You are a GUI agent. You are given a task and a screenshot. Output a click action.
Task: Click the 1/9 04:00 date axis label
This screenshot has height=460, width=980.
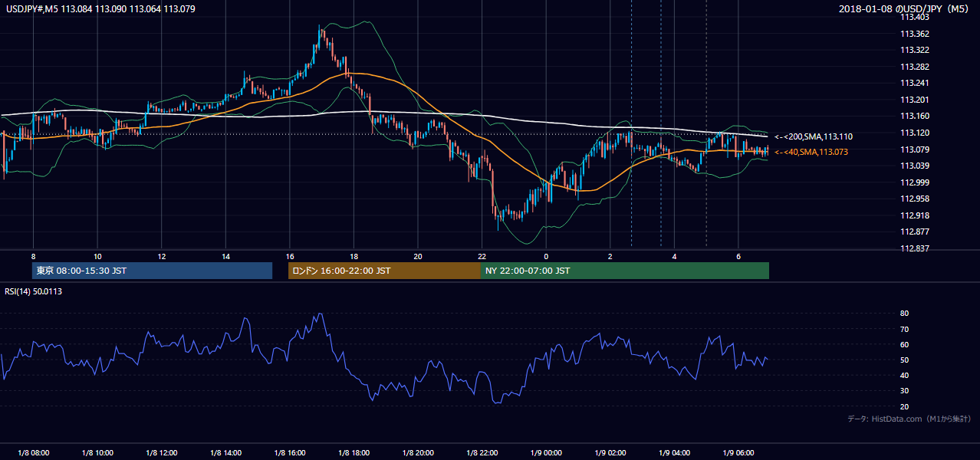[x=675, y=453]
